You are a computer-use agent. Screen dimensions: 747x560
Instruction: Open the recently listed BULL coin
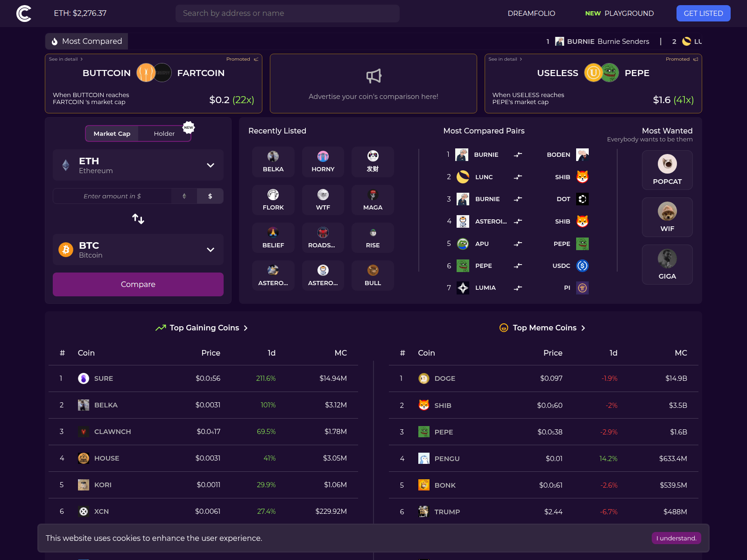coord(373,276)
